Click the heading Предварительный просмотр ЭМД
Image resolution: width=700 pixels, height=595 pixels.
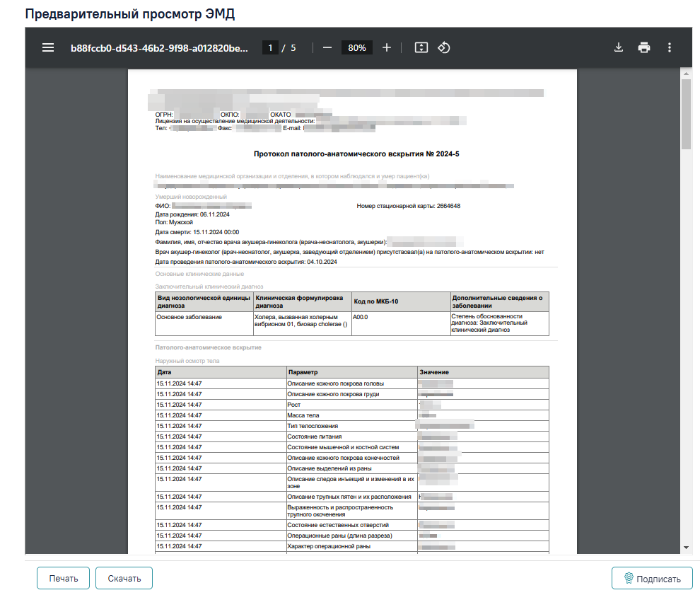(130, 14)
